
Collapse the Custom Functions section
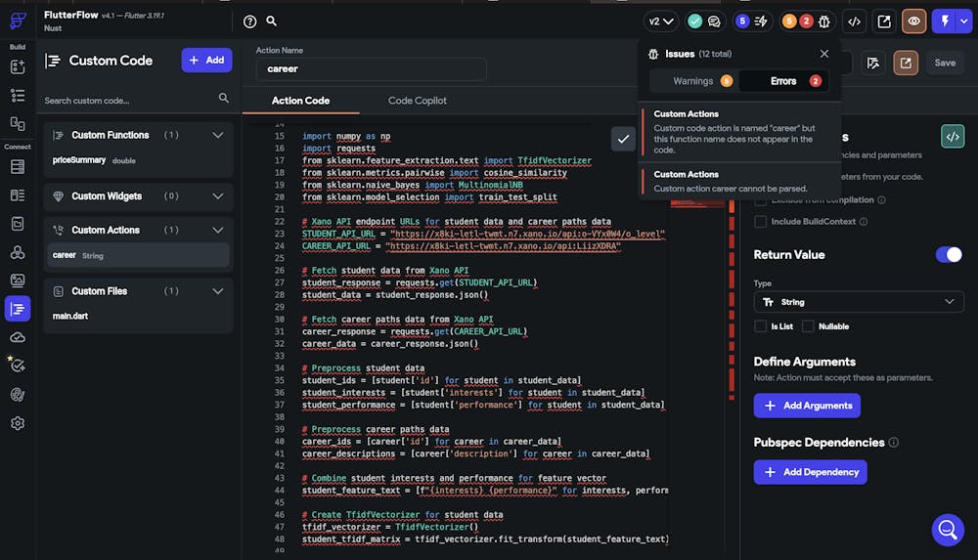(218, 135)
